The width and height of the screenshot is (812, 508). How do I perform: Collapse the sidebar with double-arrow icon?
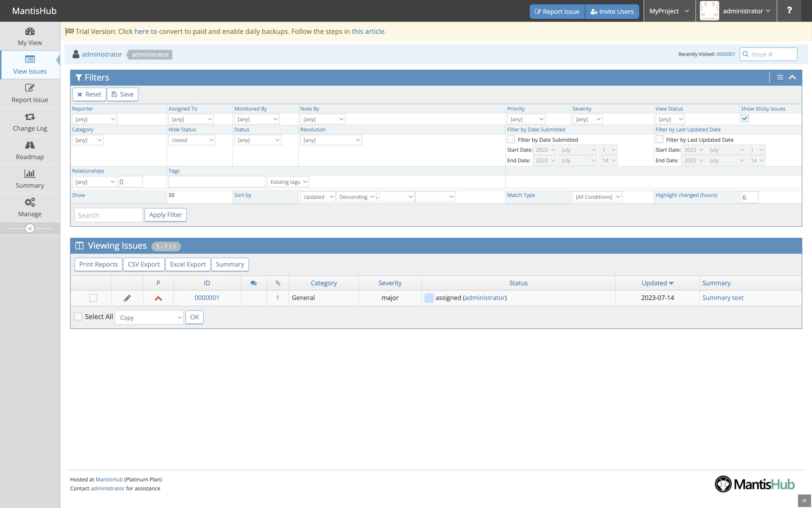[x=30, y=229]
